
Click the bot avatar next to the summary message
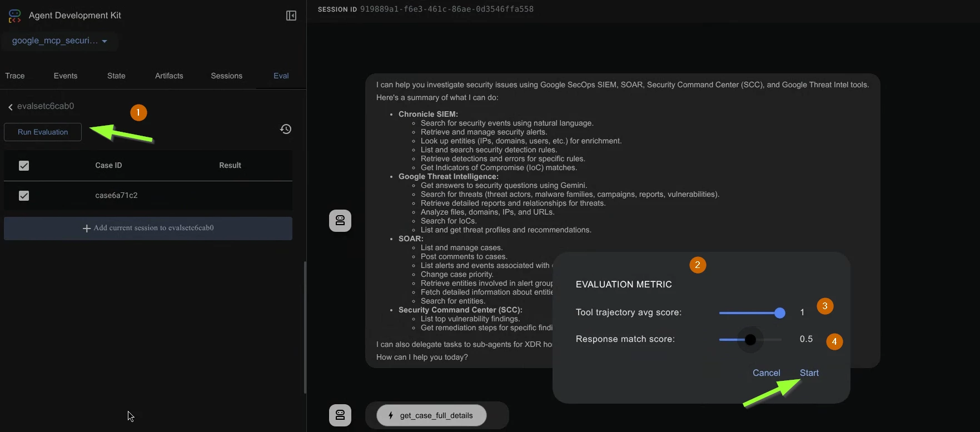pos(340,221)
